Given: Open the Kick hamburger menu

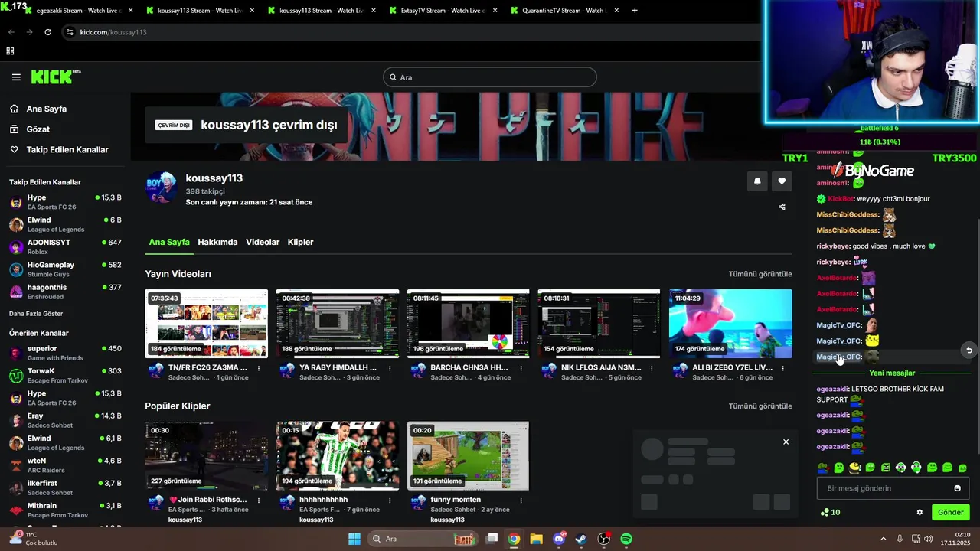Looking at the screenshot, I should coord(16,77).
